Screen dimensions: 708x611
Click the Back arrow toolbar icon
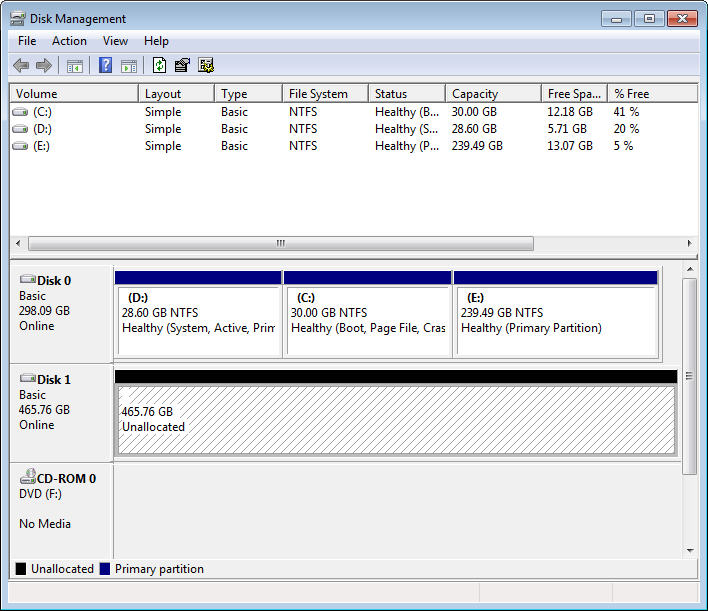[x=21, y=66]
